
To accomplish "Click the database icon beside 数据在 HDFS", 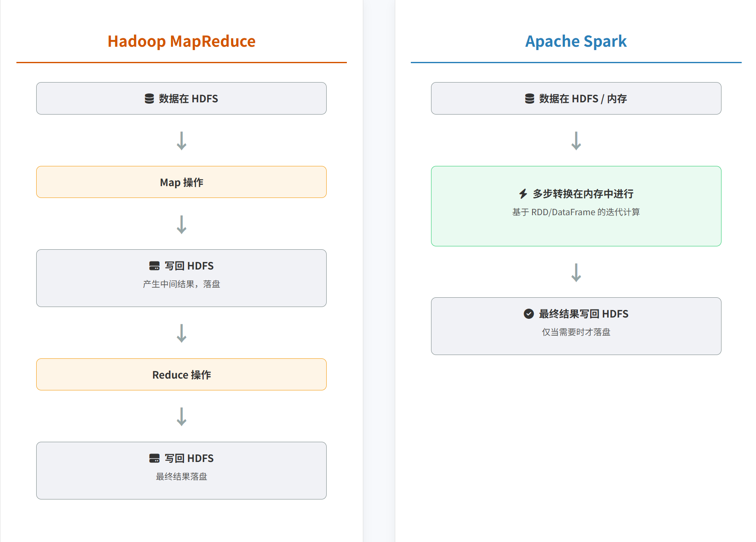I will click(149, 99).
